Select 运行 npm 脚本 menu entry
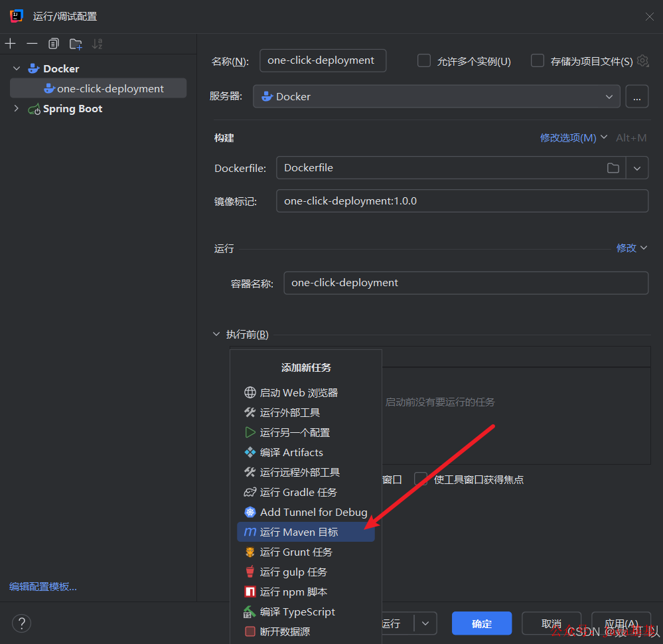This screenshot has height=644, width=663. [306, 592]
